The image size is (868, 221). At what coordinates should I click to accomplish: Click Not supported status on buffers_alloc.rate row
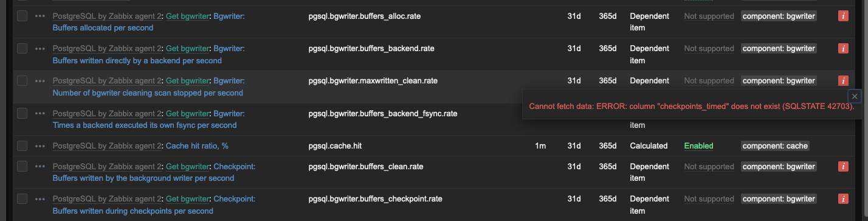point(709,16)
